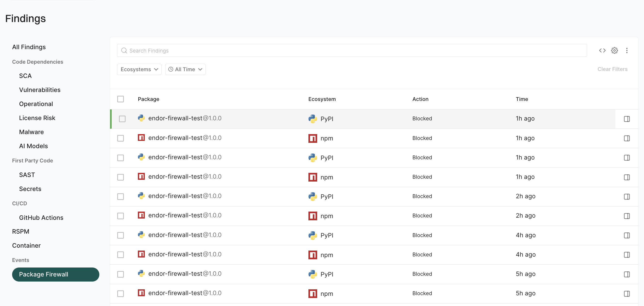Open the side panel for the last npm finding
The width and height of the screenshot is (644, 306).
627,293
